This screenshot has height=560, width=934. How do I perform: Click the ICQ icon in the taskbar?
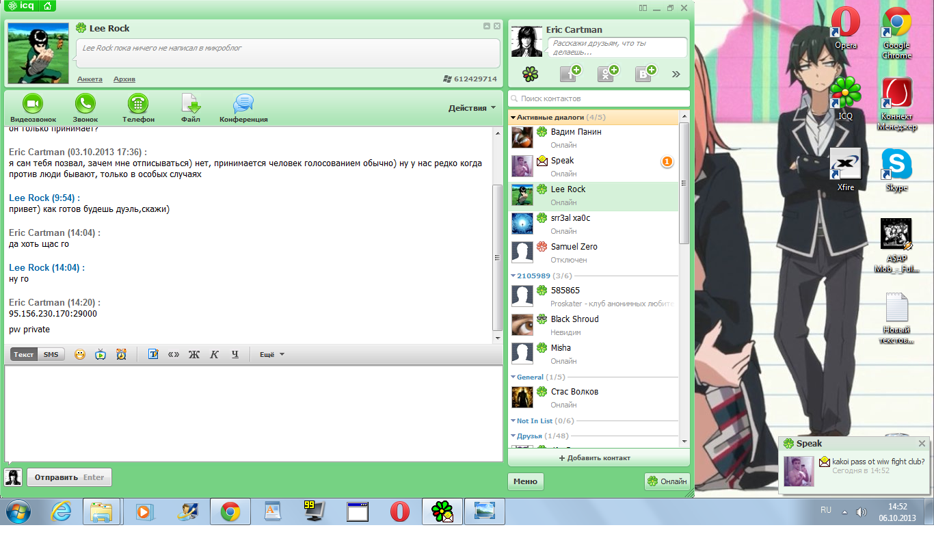click(442, 511)
